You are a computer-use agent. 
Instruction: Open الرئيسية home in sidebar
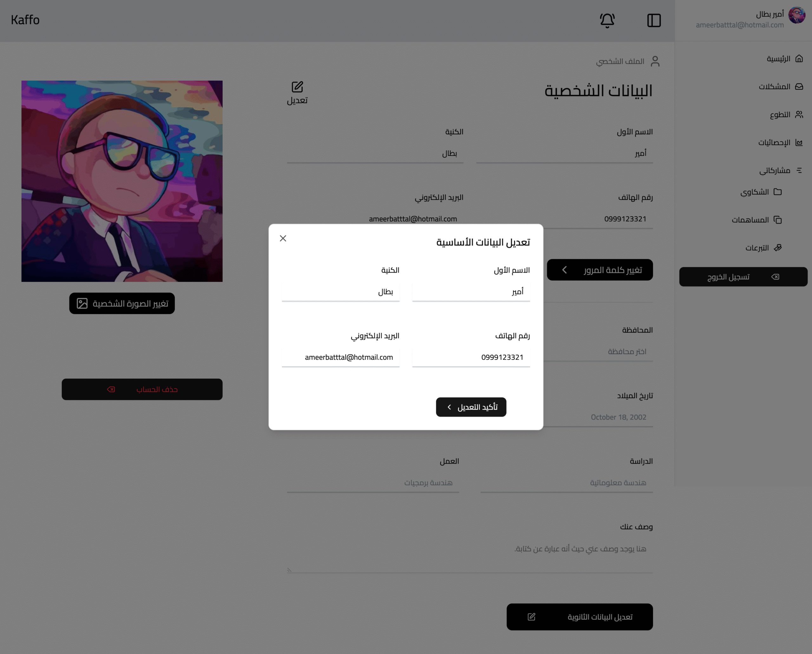point(785,59)
